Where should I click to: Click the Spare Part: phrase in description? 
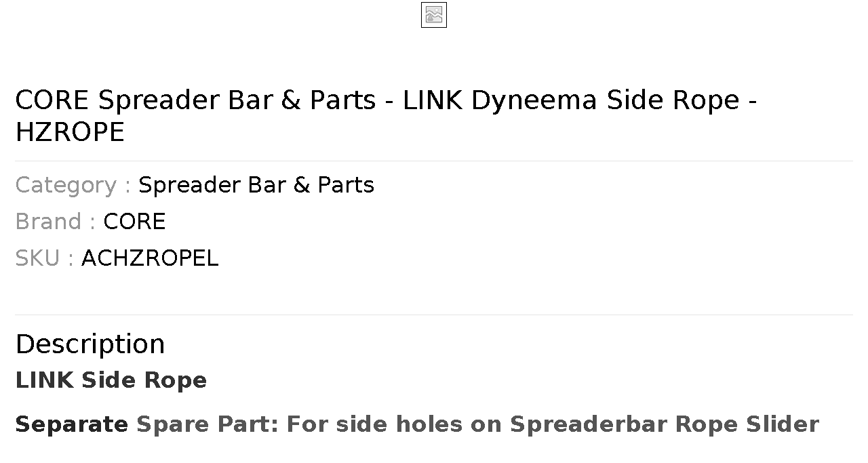208,424
